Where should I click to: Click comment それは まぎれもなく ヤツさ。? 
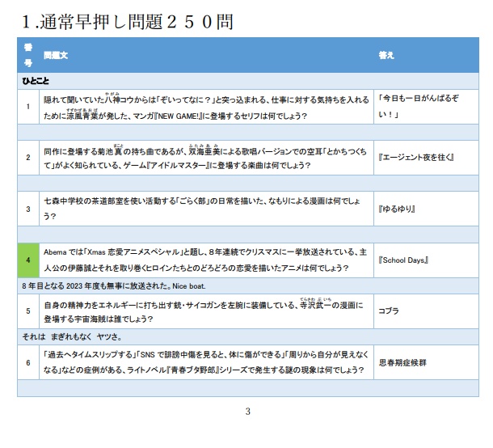coord(248,337)
